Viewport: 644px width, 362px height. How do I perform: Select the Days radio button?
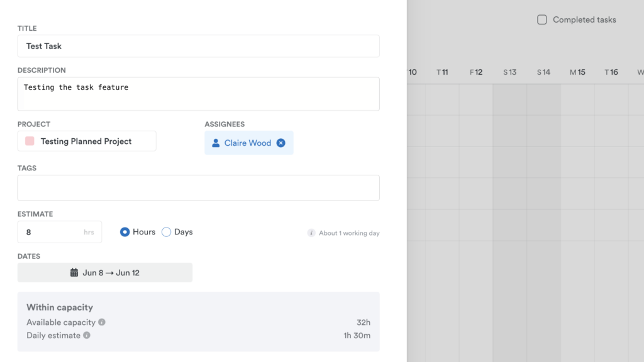166,232
